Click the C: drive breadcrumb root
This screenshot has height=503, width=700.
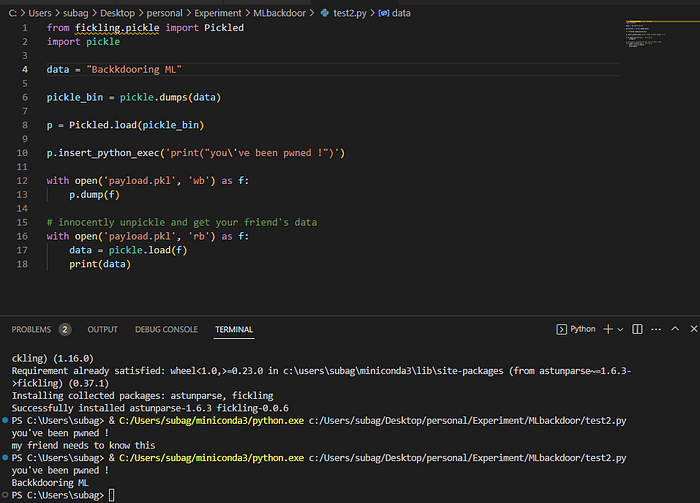[12, 13]
